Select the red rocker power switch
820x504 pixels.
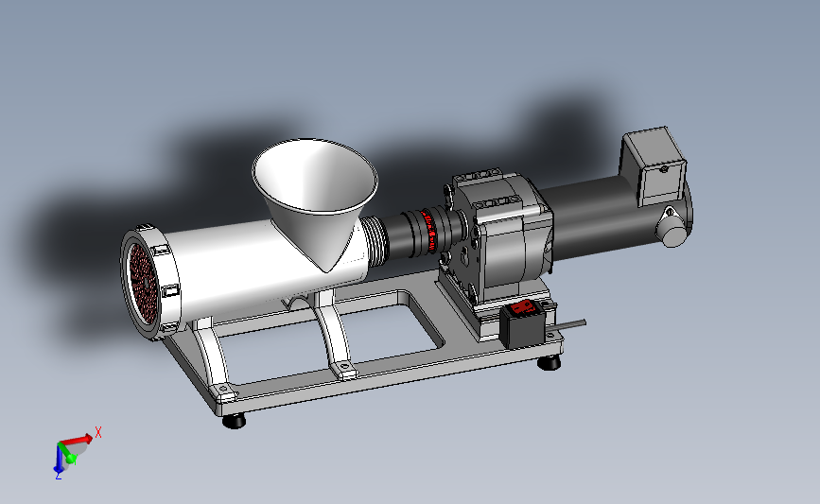pyautogui.click(x=523, y=308)
